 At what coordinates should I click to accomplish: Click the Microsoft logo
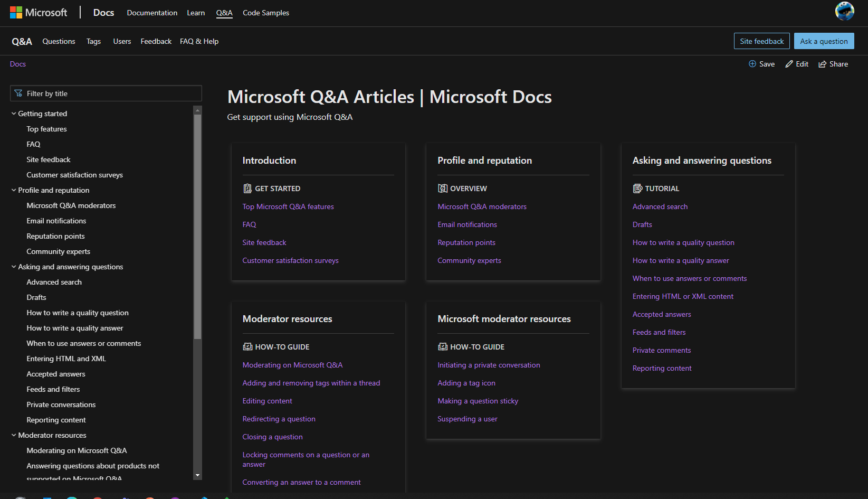coord(39,12)
